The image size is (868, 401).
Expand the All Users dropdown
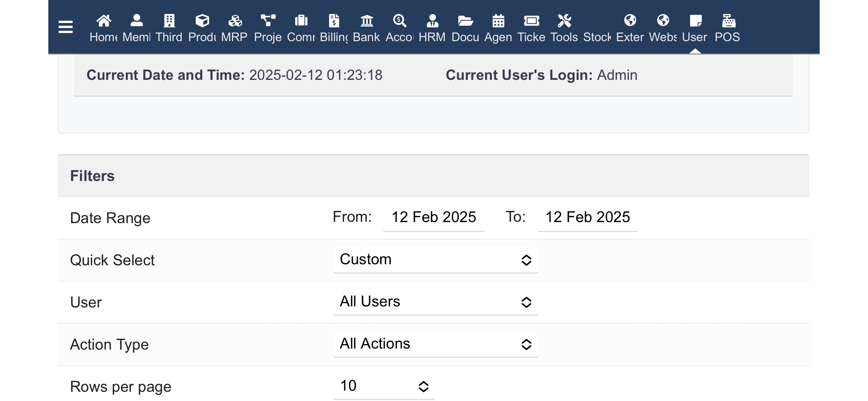point(435,302)
